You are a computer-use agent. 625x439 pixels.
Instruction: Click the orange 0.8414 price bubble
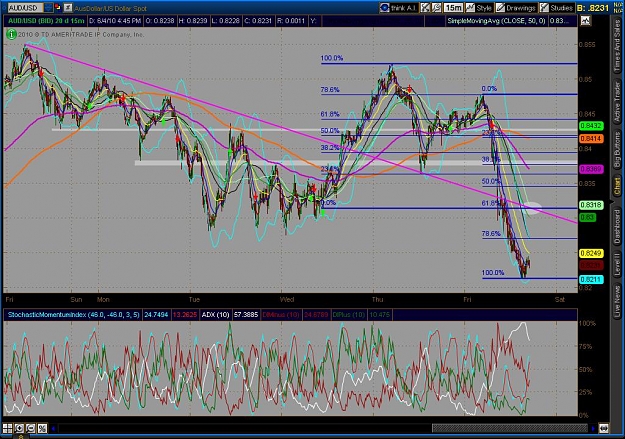pos(591,138)
